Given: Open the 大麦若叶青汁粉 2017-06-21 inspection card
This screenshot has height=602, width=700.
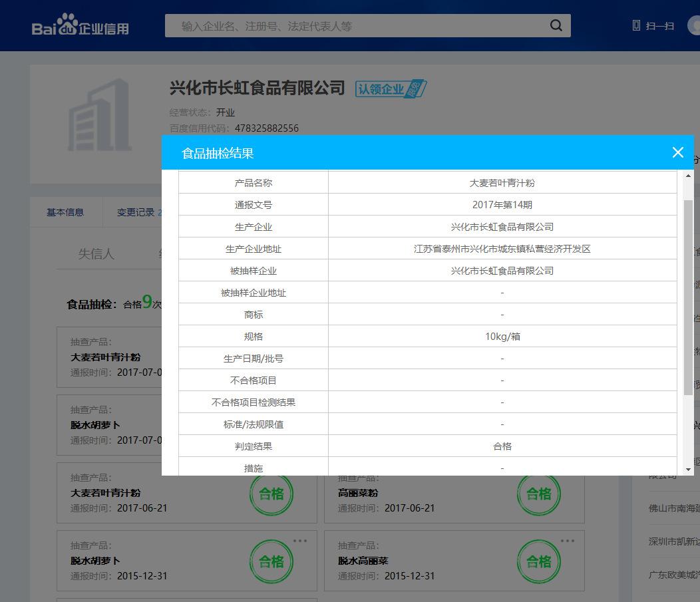Looking at the screenshot, I should pyautogui.click(x=153, y=493).
